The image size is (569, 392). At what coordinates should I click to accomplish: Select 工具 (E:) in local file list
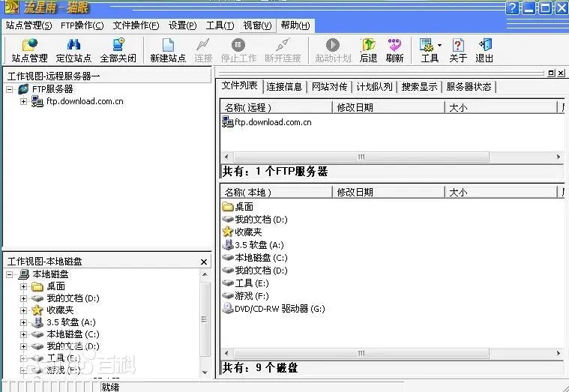tap(245, 283)
